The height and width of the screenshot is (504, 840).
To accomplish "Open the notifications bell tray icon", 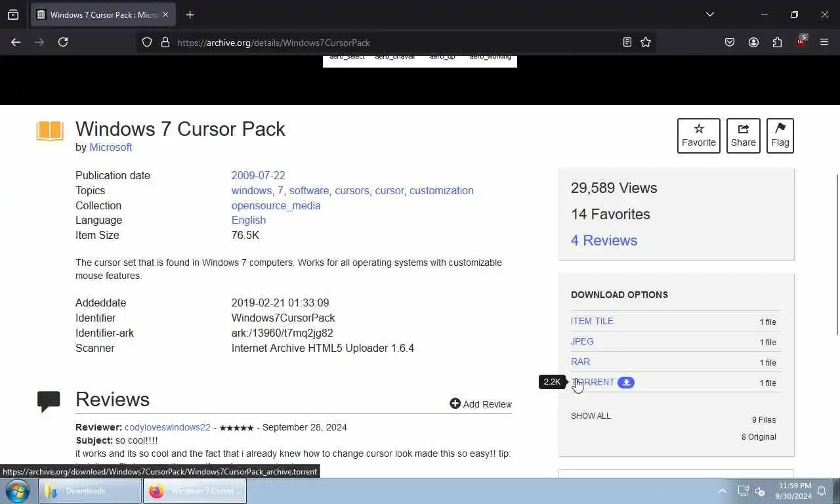I will (x=822, y=491).
